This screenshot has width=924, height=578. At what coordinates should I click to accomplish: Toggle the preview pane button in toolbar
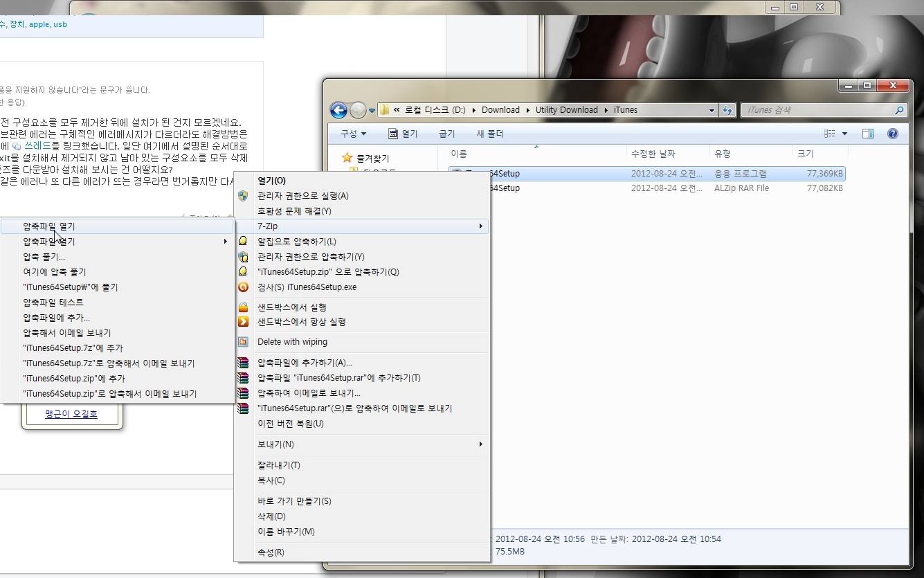(868, 134)
